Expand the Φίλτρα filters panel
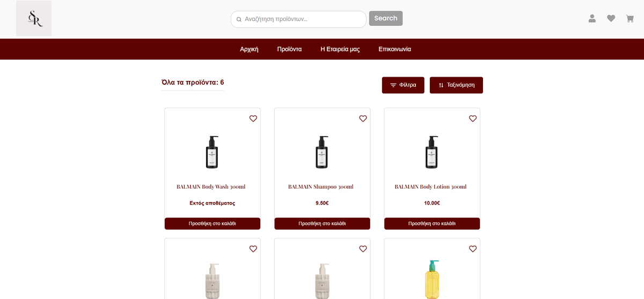Viewport: 644px width, 299px height. coord(403,85)
